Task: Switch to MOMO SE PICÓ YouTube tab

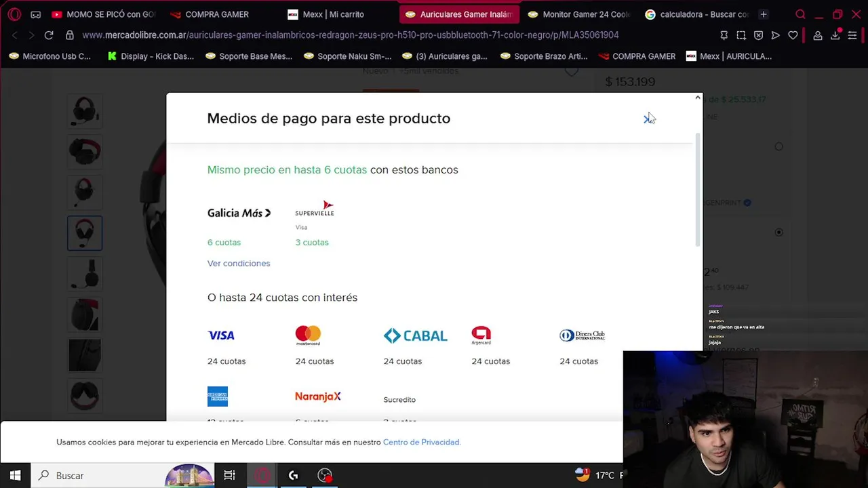Action: click(103, 14)
